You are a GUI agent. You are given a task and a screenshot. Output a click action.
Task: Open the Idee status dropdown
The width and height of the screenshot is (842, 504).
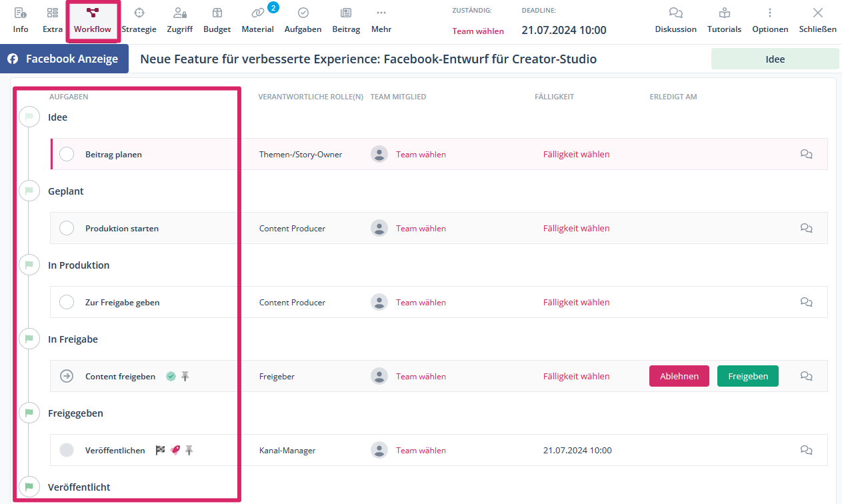[x=775, y=59]
